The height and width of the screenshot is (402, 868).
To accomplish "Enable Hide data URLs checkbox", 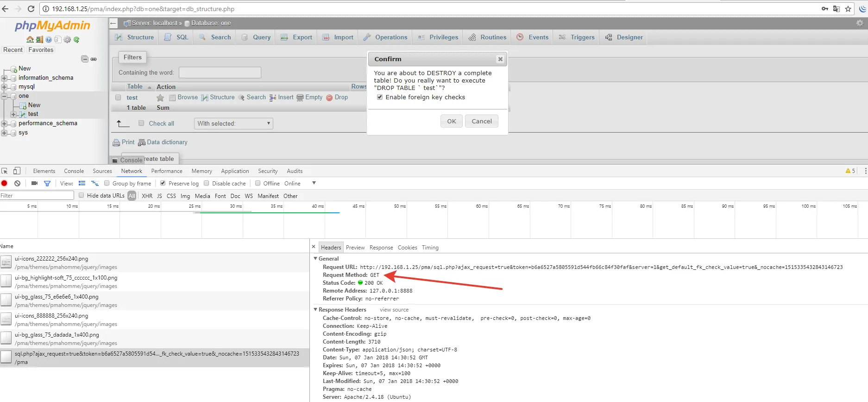I will (82, 195).
